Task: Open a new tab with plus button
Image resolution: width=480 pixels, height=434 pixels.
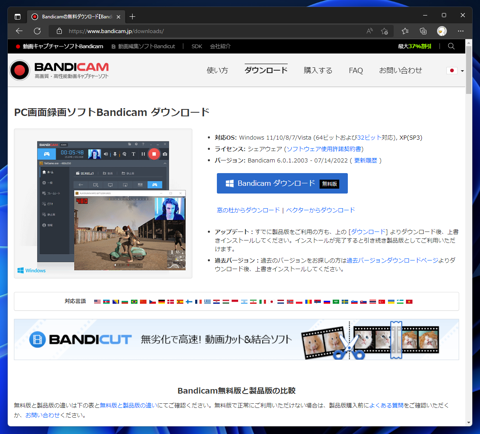Action: pos(132,16)
